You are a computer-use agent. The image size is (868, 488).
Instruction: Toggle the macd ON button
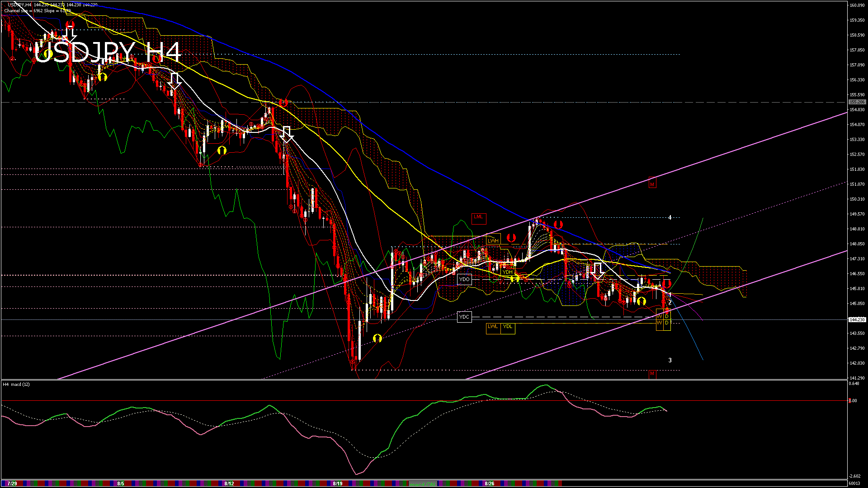423,484
